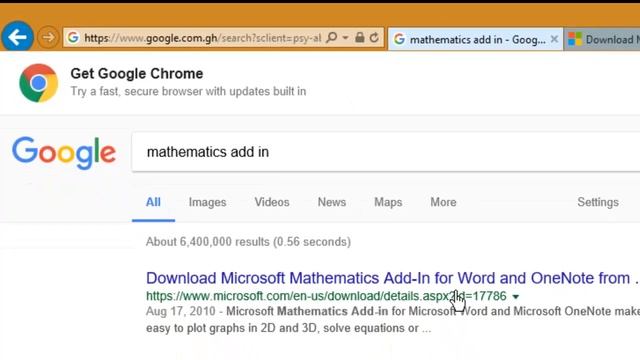Viewport: 640px width, 360px height.
Task: Switch to Images results
Action: point(207,202)
